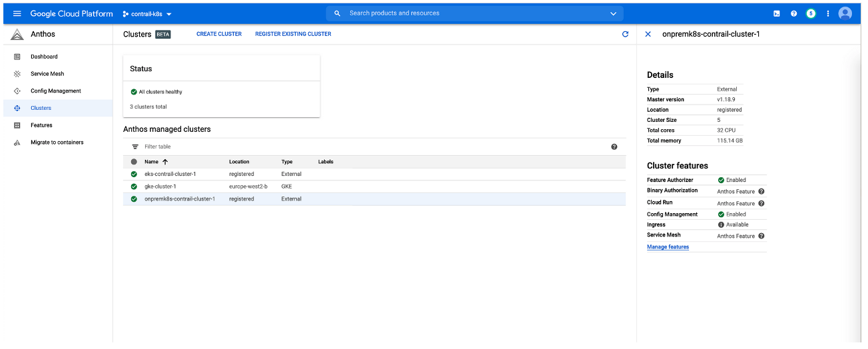Click the user account avatar

[845, 13]
